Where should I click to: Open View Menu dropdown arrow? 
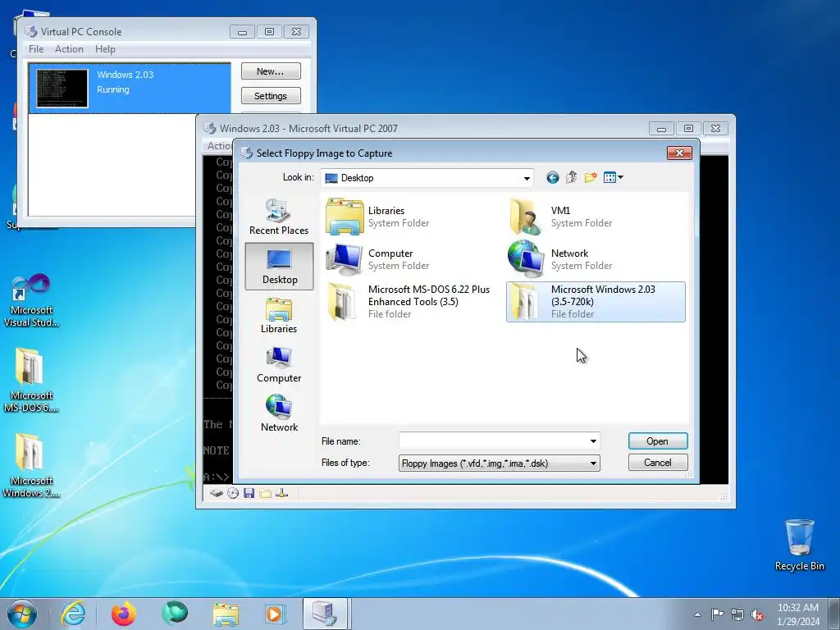[620, 177]
